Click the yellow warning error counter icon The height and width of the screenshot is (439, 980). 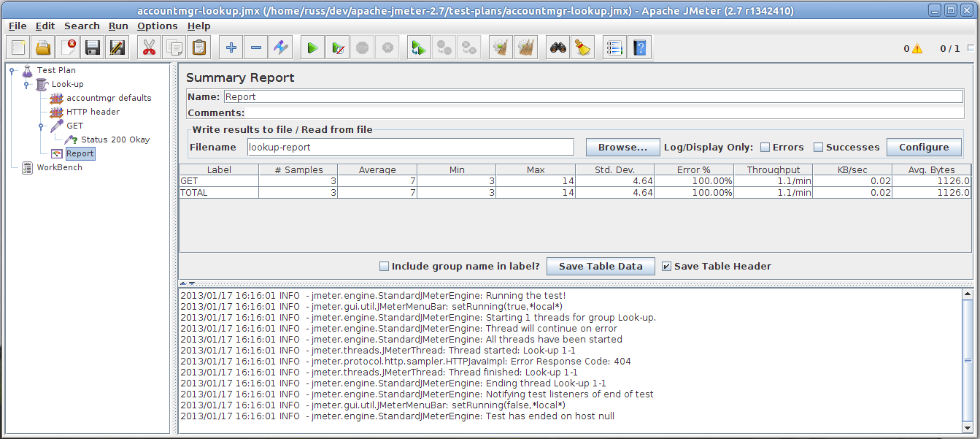917,49
